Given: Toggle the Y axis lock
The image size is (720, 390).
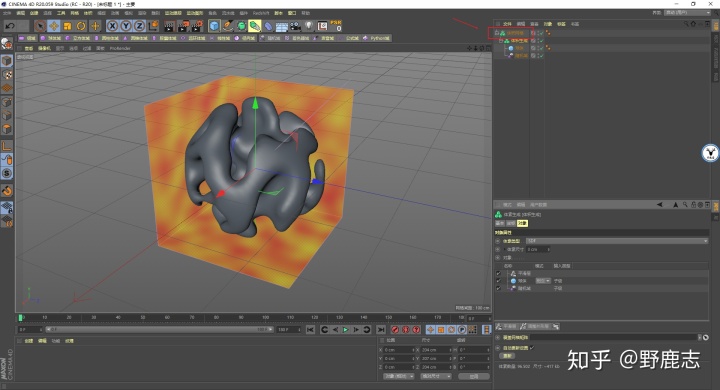Looking at the screenshot, I should (126, 26).
